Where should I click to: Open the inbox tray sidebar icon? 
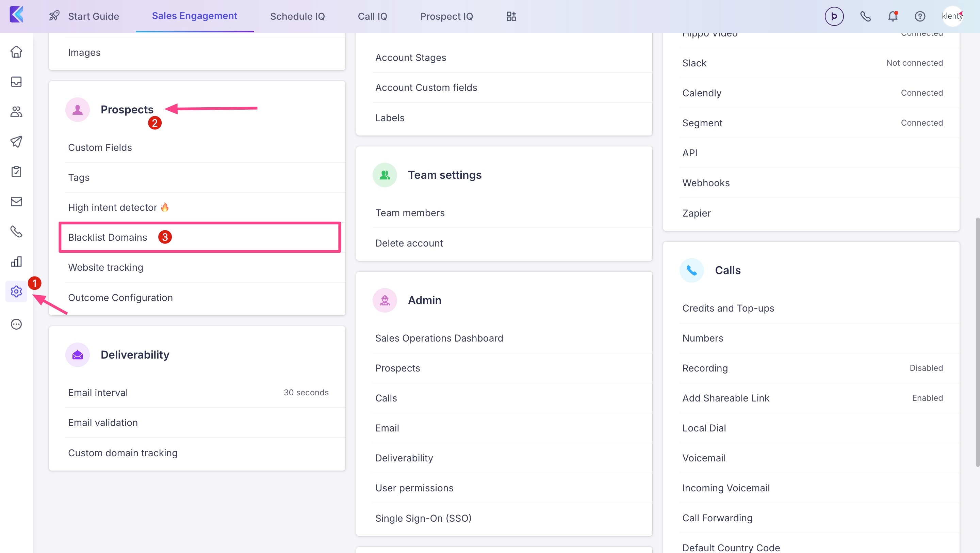[16, 82]
